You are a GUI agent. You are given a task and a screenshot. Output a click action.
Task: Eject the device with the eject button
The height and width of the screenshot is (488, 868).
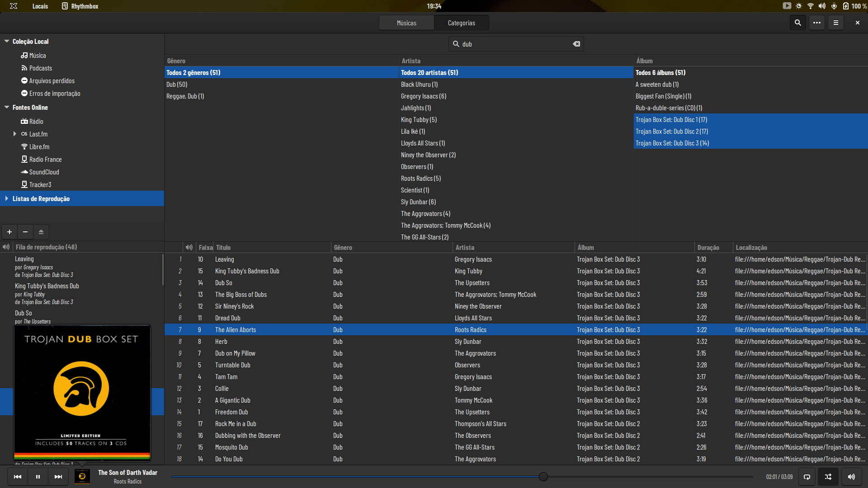coord(41,232)
